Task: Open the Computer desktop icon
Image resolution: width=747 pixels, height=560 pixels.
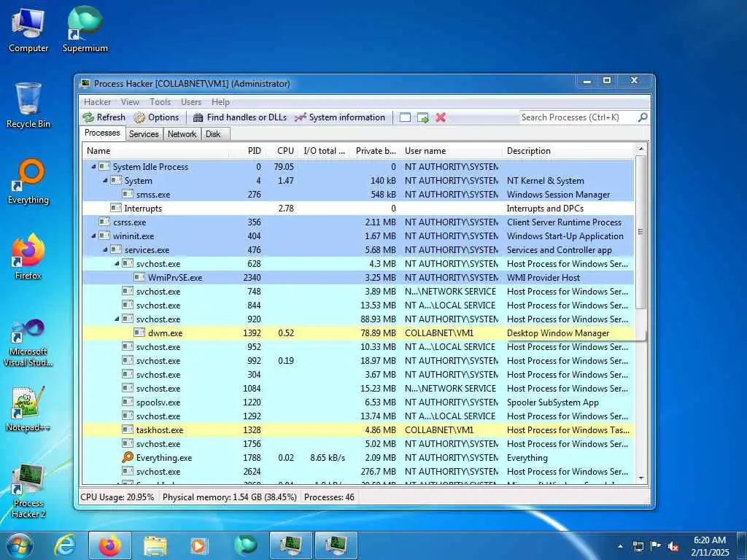Action: pyautogui.click(x=28, y=31)
